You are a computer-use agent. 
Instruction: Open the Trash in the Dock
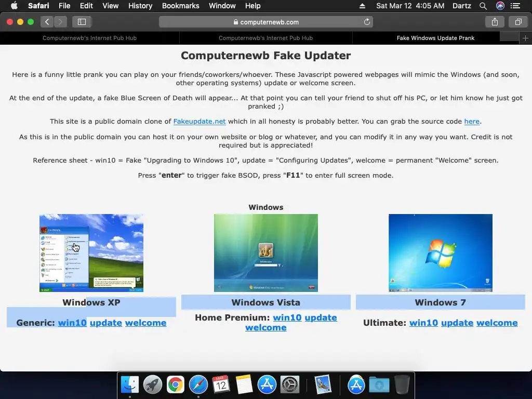point(402,385)
